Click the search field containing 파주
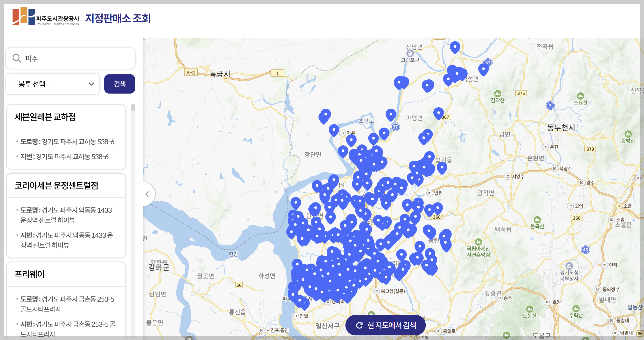The height and width of the screenshot is (340, 644). pyautogui.click(x=75, y=58)
